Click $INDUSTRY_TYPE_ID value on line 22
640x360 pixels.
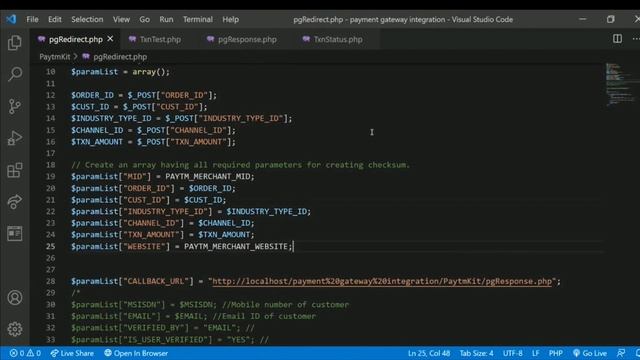[266, 211]
